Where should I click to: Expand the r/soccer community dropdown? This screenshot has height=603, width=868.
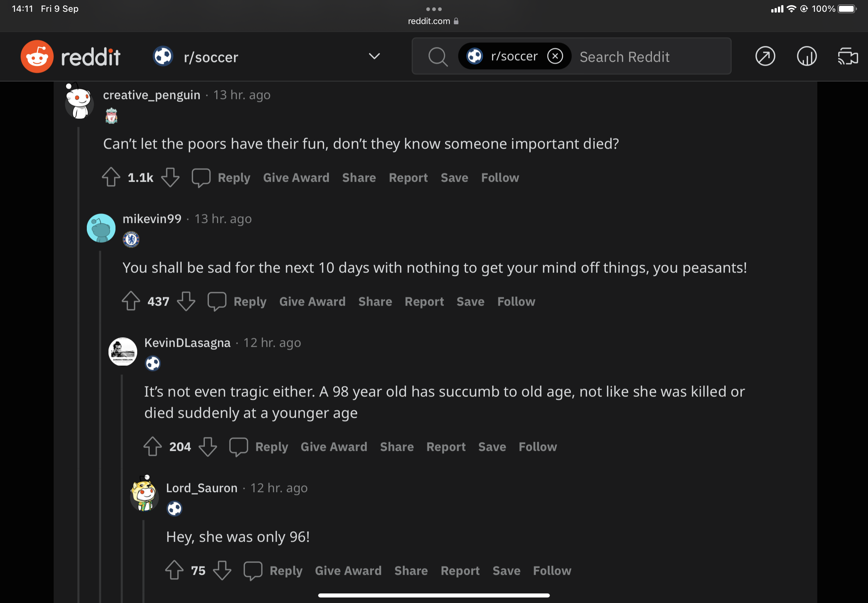(x=374, y=56)
